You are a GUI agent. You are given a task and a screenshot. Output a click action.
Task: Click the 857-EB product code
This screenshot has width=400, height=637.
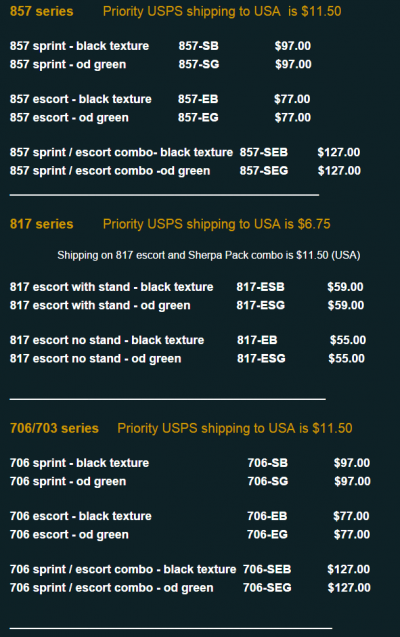(x=198, y=99)
